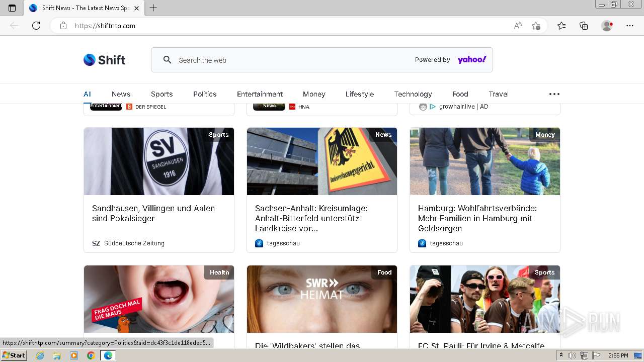The height and width of the screenshot is (362, 644).
Task: Click the volume tray icon
Action: (573, 355)
